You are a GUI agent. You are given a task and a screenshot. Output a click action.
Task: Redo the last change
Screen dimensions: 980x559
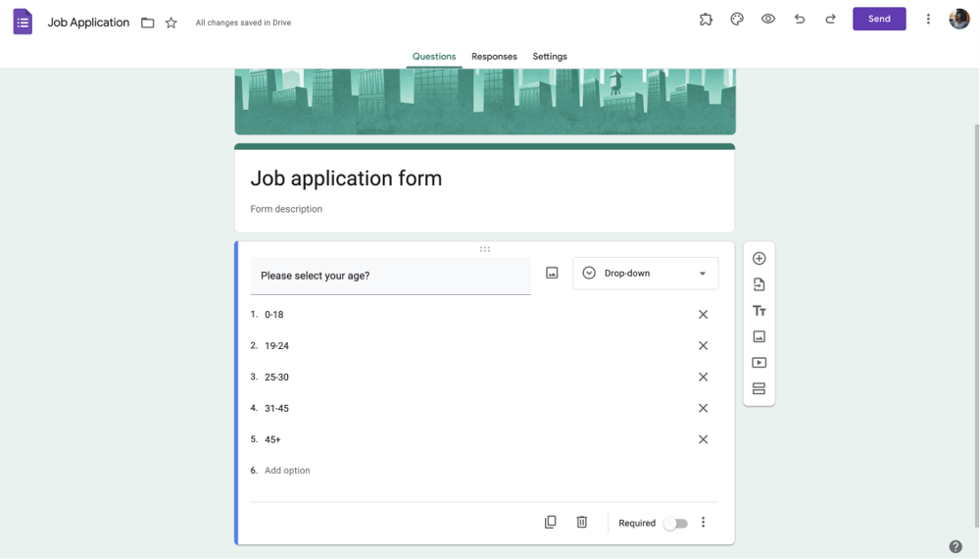click(831, 19)
